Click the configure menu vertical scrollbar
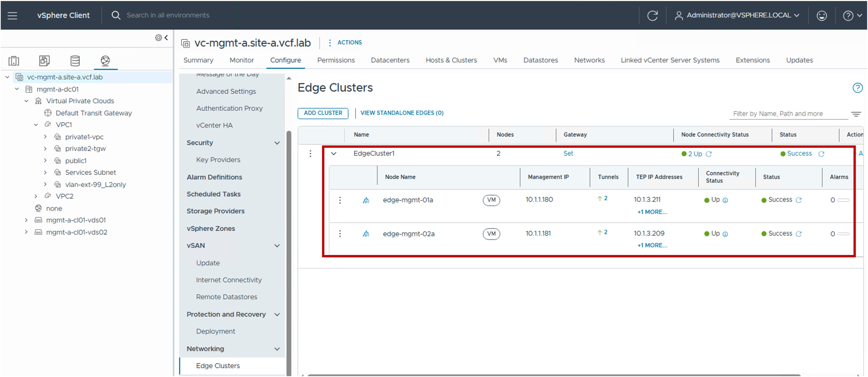The image size is (868, 377). click(x=288, y=253)
